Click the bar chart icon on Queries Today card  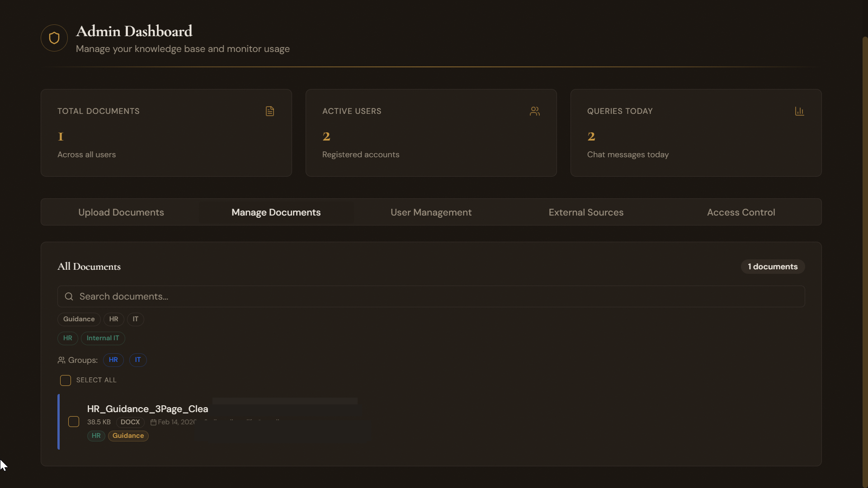800,111
